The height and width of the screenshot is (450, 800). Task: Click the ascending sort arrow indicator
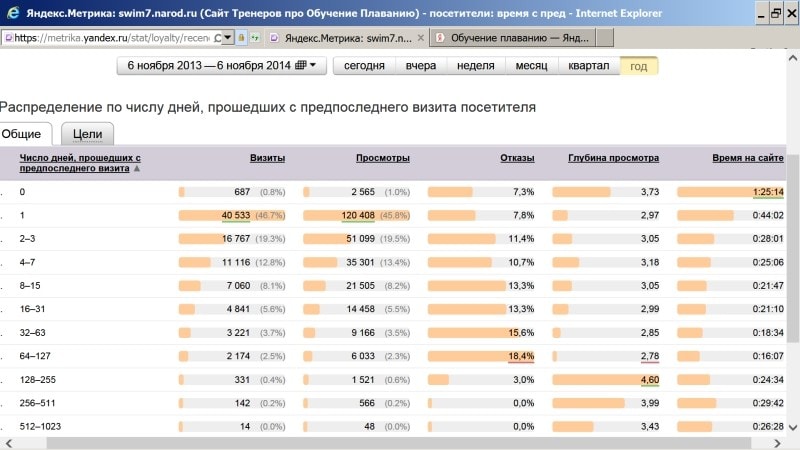point(137,168)
